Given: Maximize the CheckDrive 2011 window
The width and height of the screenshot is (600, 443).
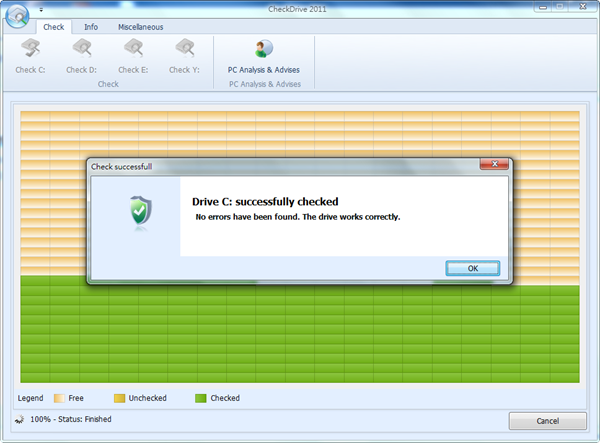Looking at the screenshot, I should pos(560,7).
